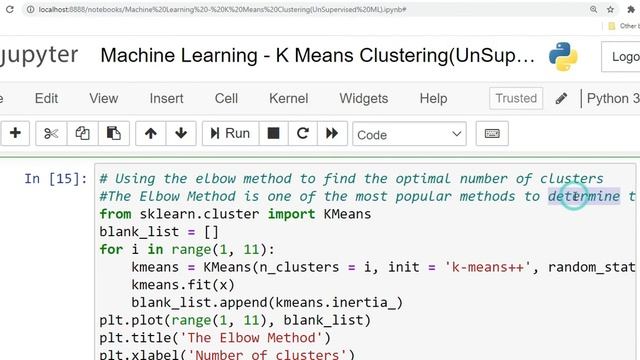Restart the kernel icon
Screen dimensions: 640x360
click(x=302, y=133)
